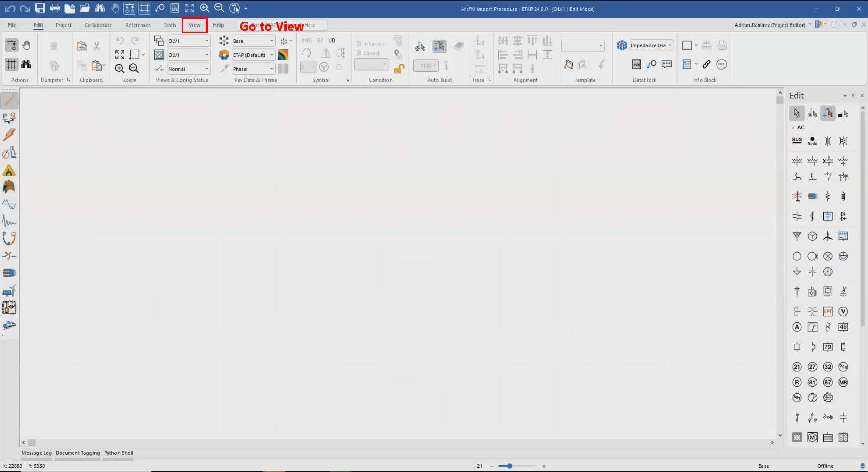868x472 pixels.
Task: Switch to the Project ribbon tab
Action: (x=63, y=25)
